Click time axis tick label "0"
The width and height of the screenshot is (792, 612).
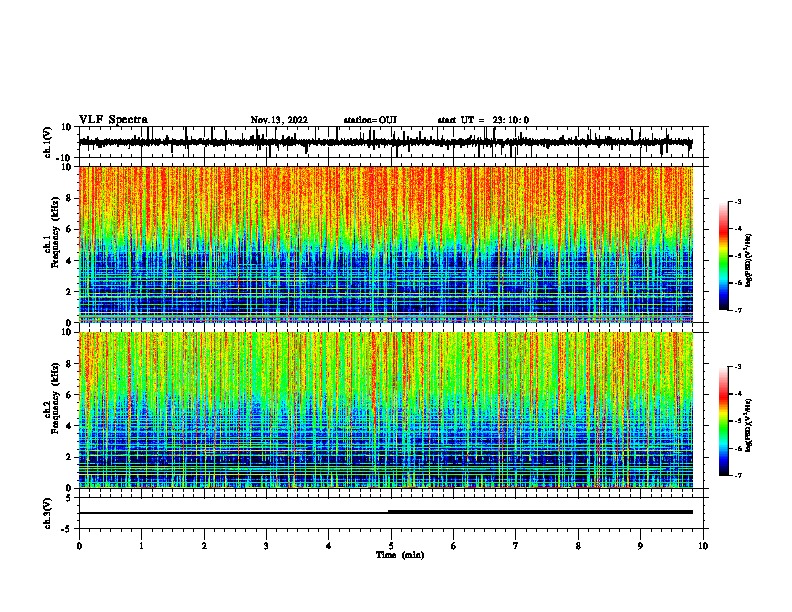[79, 546]
